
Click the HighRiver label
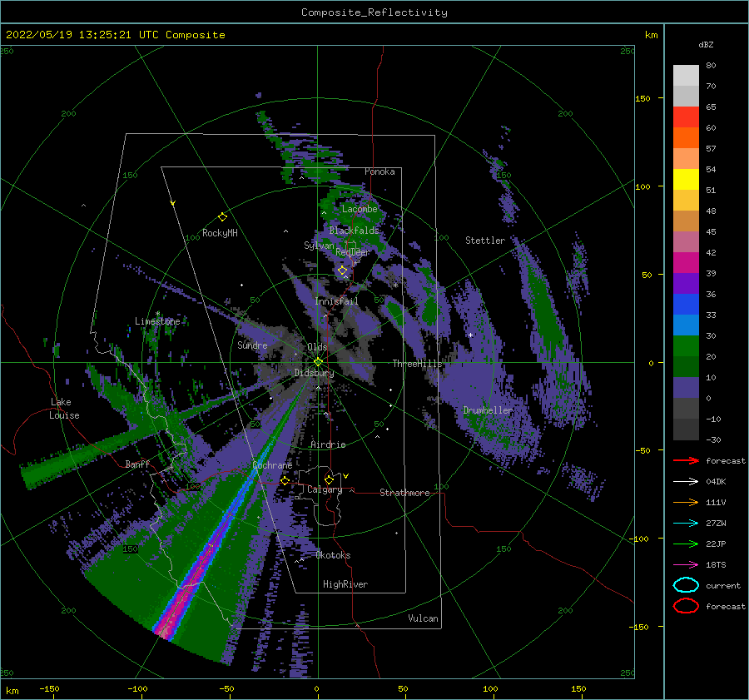(345, 584)
